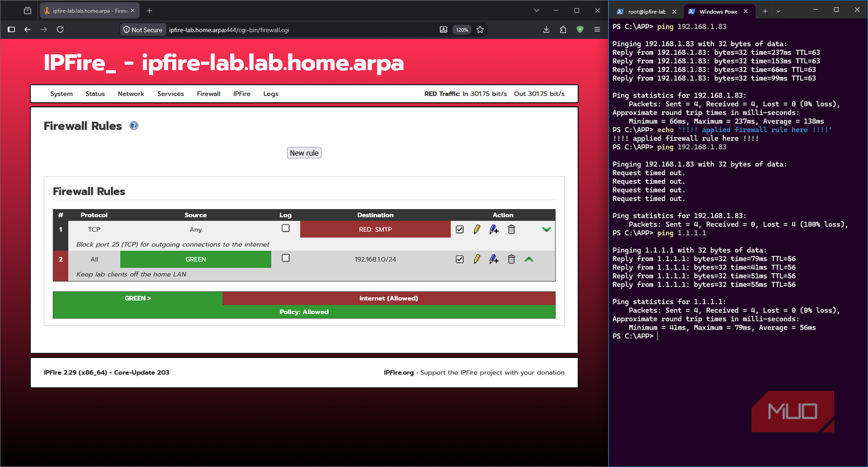Open the browser tab list dropdown
868x467 pixels.
click(537, 11)
